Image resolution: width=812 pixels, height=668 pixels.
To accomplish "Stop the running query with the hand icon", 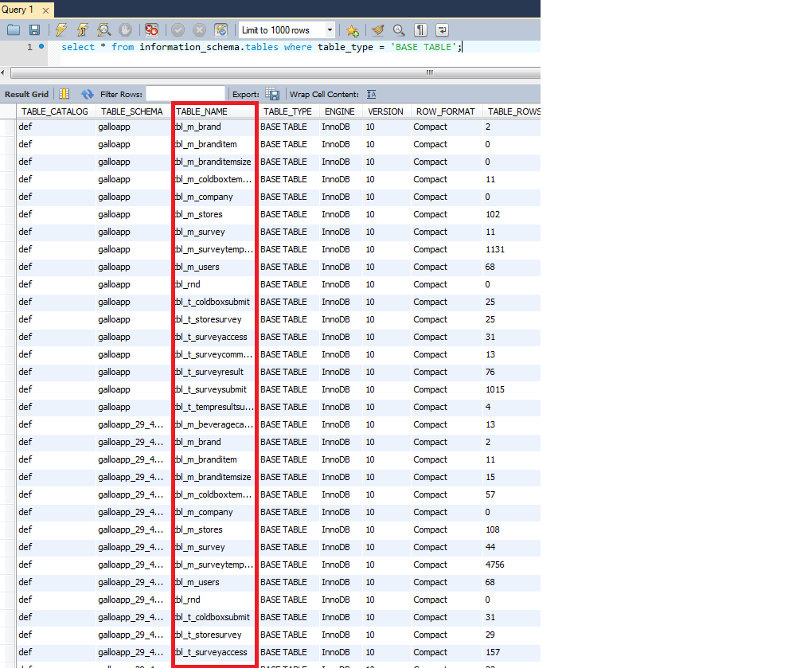I will point(126,29).
